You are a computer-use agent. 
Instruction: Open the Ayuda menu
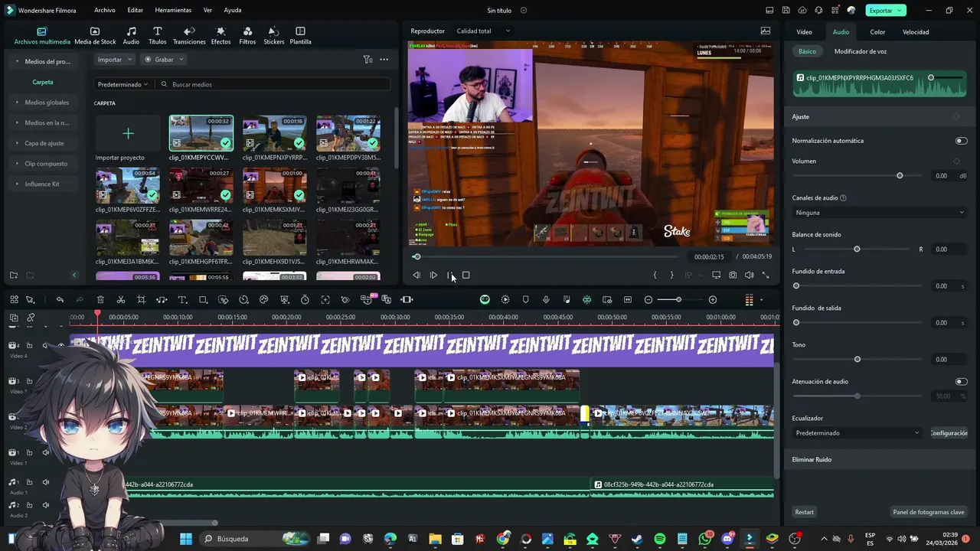point(233,10)
